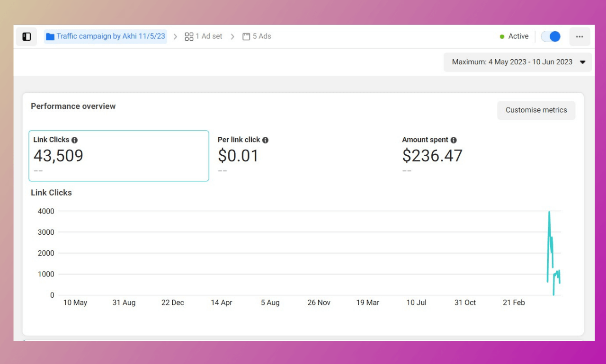The width and height of the screenshot is (606, 364).
Task: Click the 21 Feb x-axis label
Action: [x=514, y=302]
